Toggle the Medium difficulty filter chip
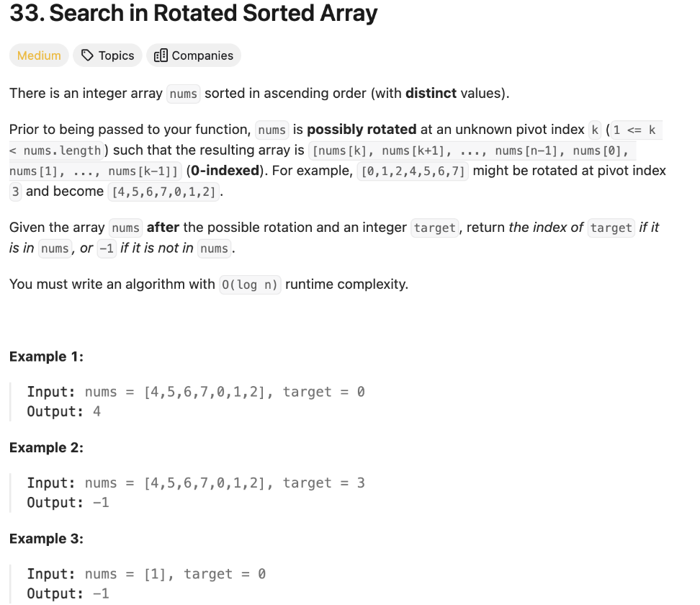This screenshot has width=700, height=605. coord(38,55)
